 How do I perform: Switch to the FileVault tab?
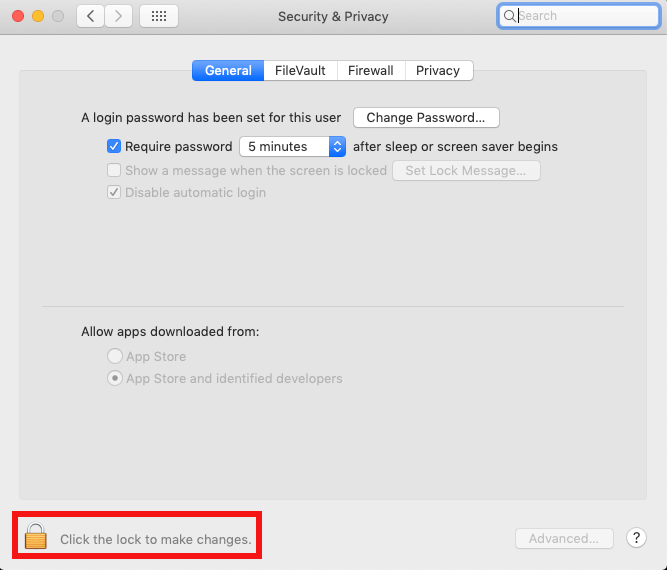click(x=300, y=70)
